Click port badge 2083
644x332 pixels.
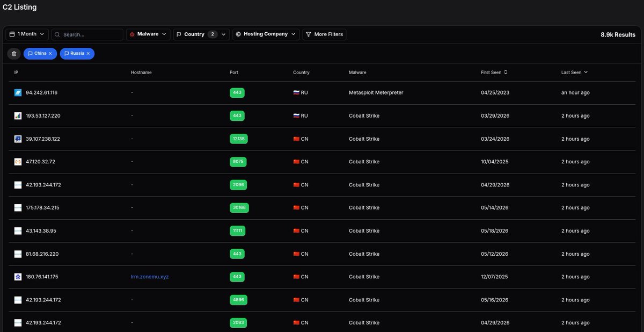(x=238, y=323)
